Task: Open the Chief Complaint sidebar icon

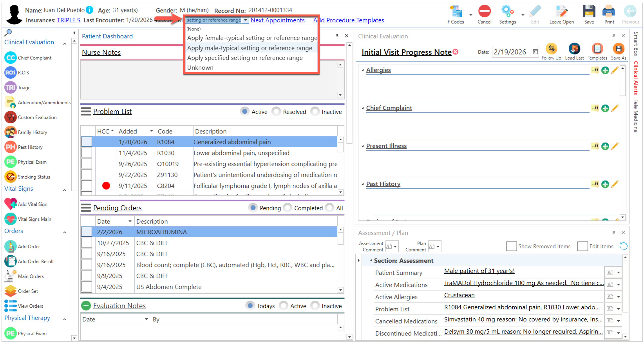Action: coord(11,58)
